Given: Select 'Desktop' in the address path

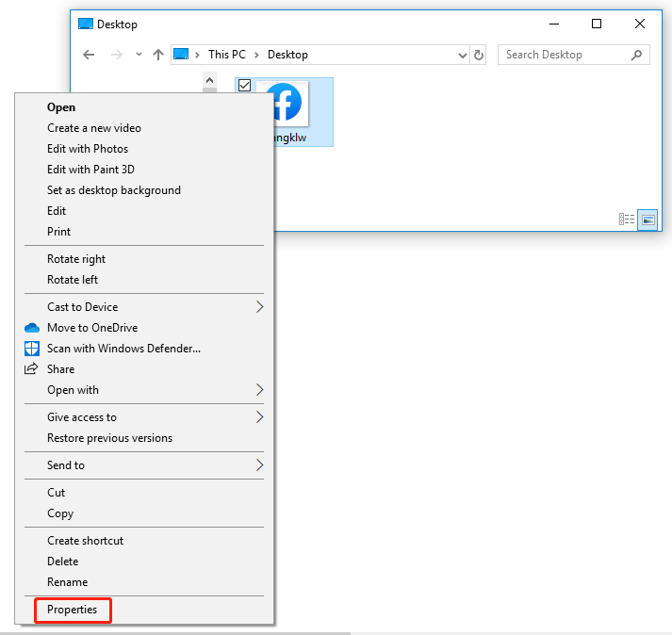Looking at the screenshot, I should (287, 55).
